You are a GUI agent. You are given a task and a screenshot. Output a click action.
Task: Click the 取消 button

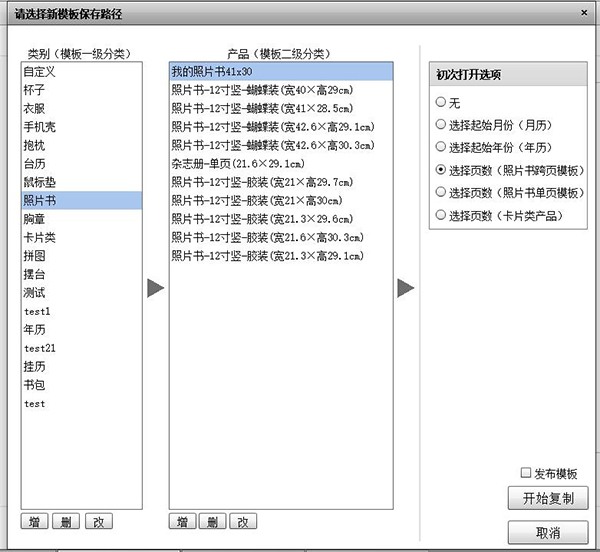click(x=548, y=532)
